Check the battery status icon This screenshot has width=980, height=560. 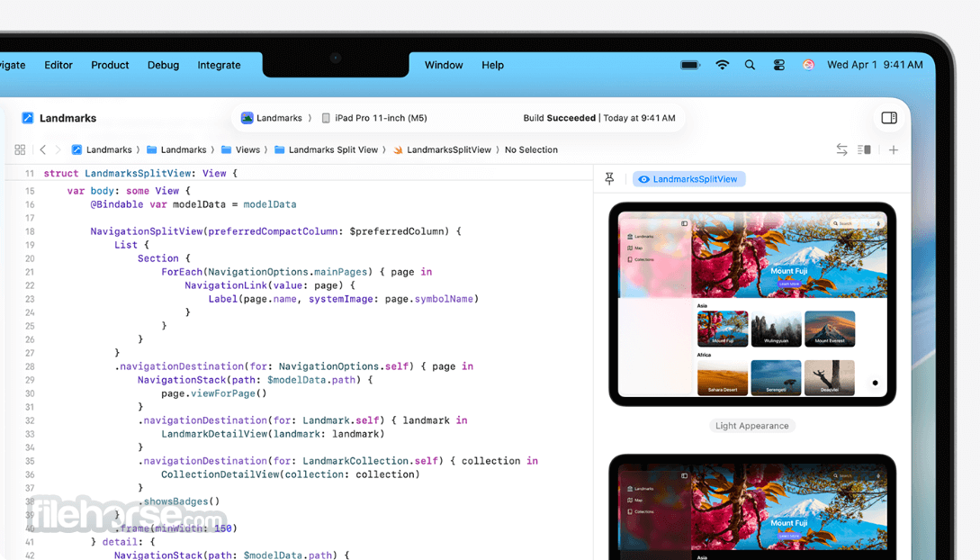tap(690, 65)
